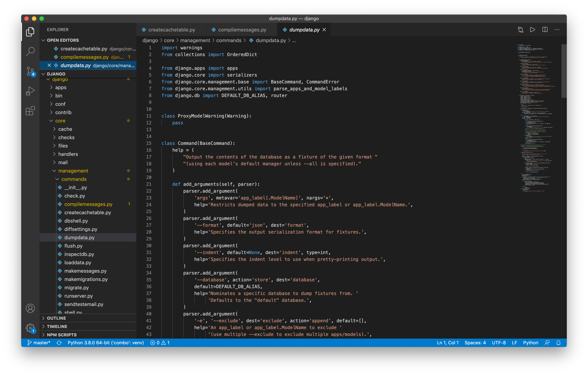
Task: Open __init__.py in file tree
Action: 88,187
